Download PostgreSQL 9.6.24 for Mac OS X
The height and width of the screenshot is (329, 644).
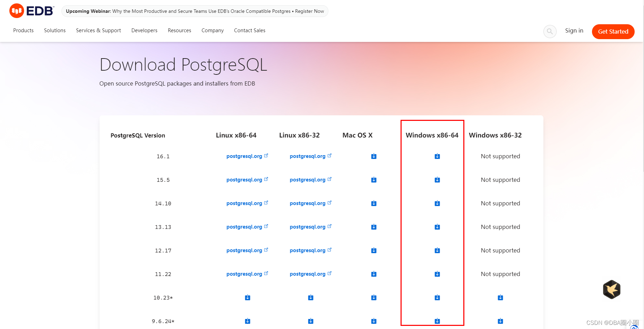tap(374, 321)
